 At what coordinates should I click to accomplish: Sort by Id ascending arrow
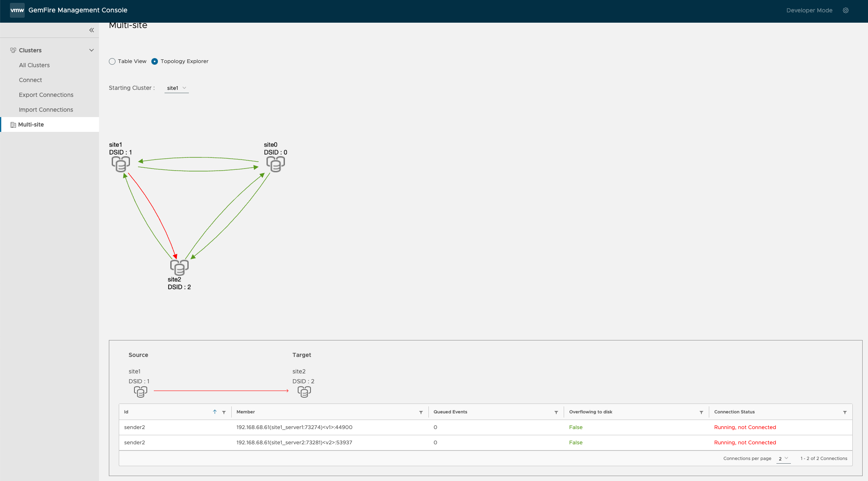click(215, 412)
